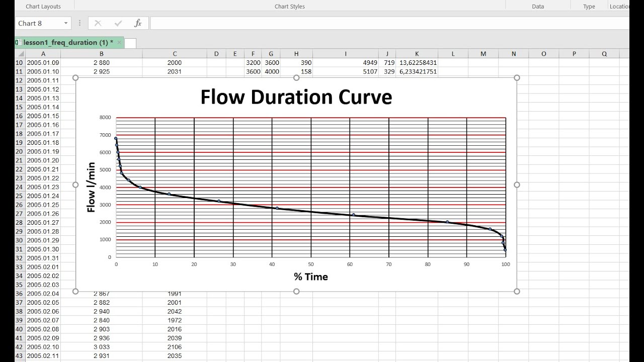The width and height of the screenshot is (644, 362).
Task: Select the Flow l/min vertical axis title
Action: 91,187
